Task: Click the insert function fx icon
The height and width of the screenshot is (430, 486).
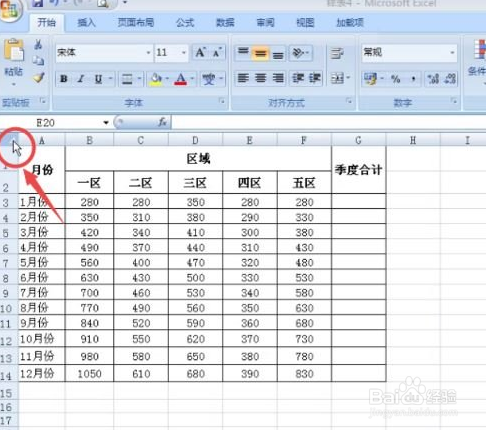Action: click(x=163, y=122)
